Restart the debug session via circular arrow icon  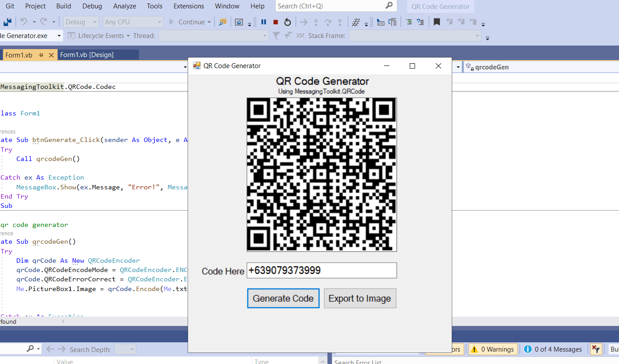288,22
